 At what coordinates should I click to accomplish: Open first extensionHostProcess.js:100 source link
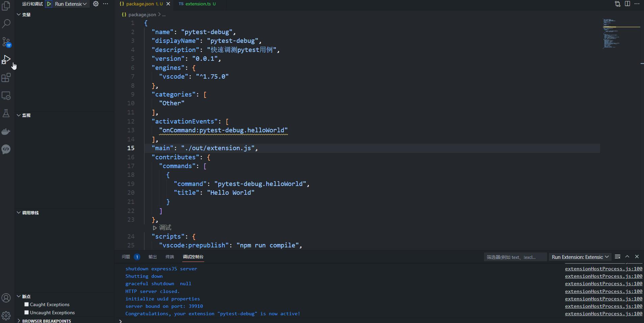pyautogui.click(x=603, y=269)
